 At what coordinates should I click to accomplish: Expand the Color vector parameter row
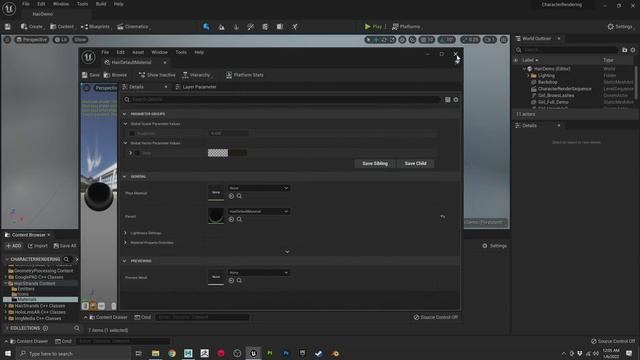tap(131, 153)
